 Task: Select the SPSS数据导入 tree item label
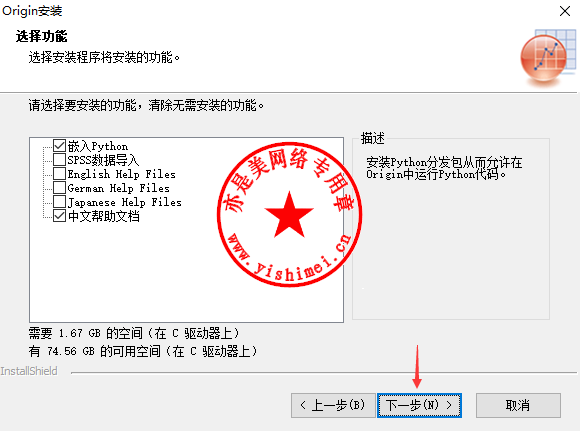(x=104, y=160)
